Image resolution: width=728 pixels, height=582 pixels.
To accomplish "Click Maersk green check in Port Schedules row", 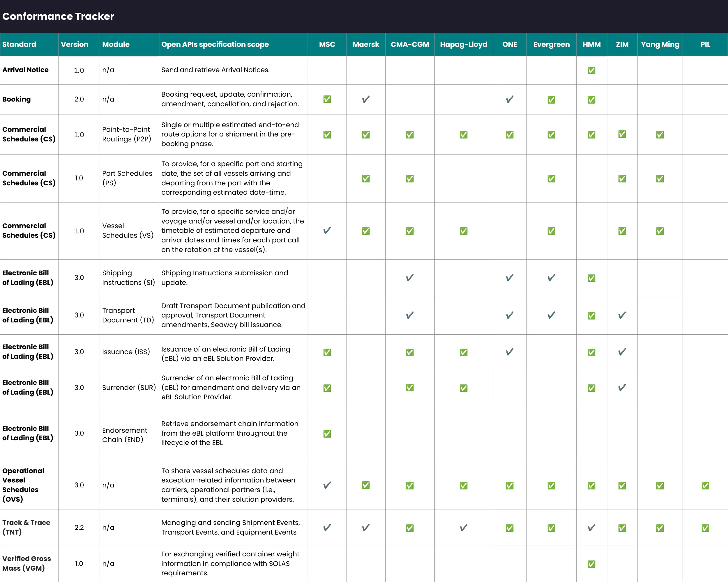I will [x=366, y=178].
